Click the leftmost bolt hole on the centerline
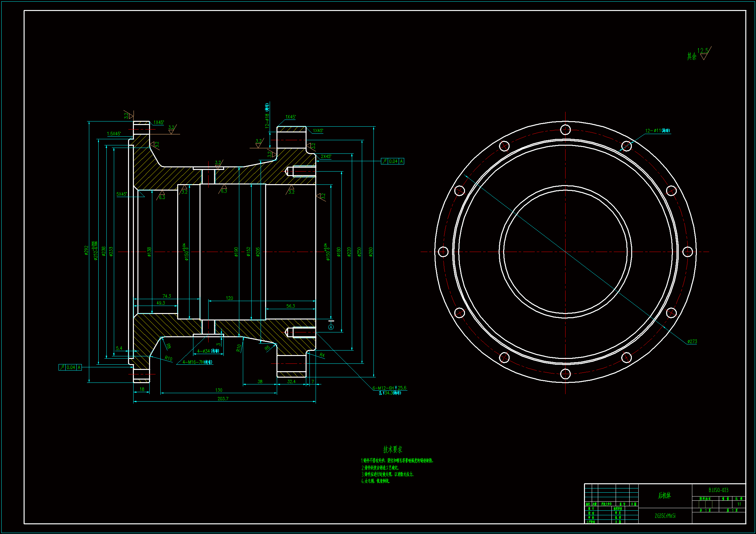This screenshot has height=534, width=756. pyautogui.click(x=443, y=252)
